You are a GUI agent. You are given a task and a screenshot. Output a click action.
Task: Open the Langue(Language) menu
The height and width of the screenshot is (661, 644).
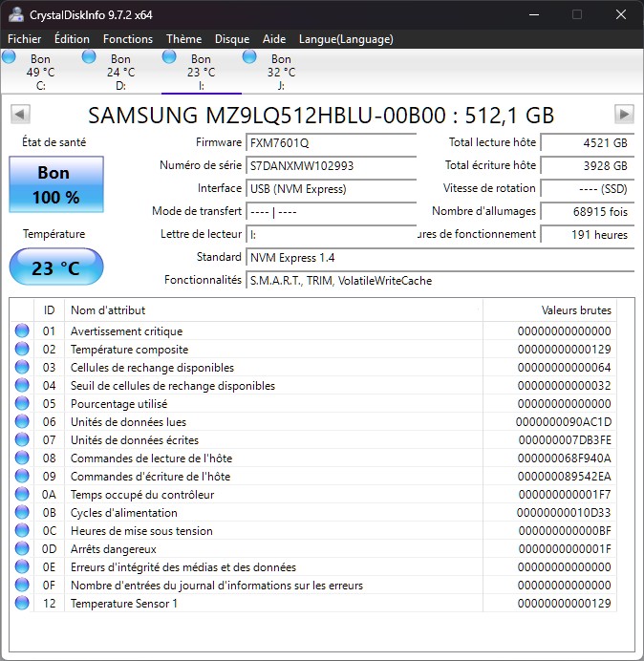345,39
